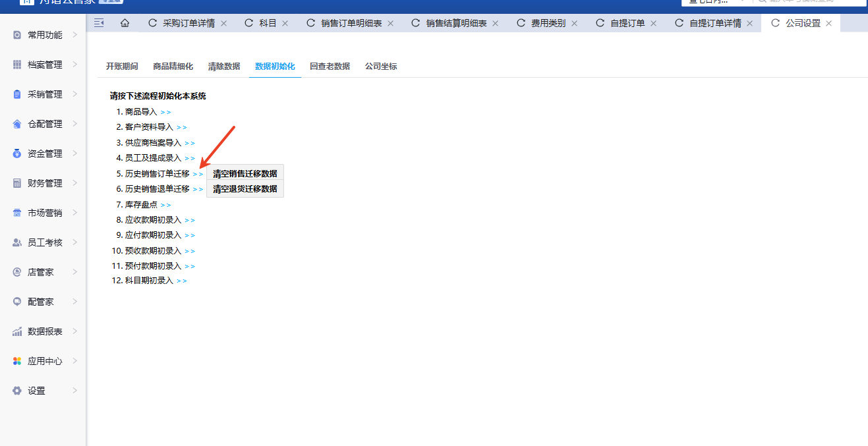The image size is (868, 446).
Task: Switch to the 清除数据 tab
Action: (224, 67)
